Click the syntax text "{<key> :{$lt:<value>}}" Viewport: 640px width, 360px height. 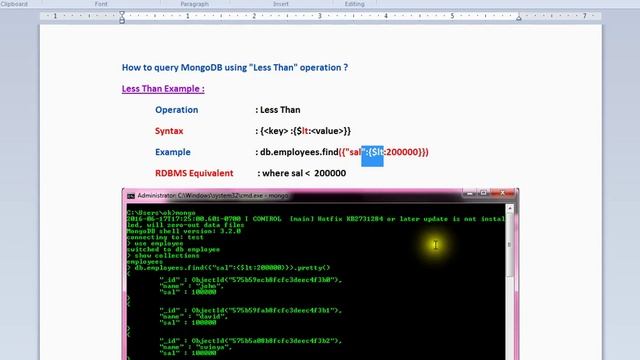[x=305, y=131]
